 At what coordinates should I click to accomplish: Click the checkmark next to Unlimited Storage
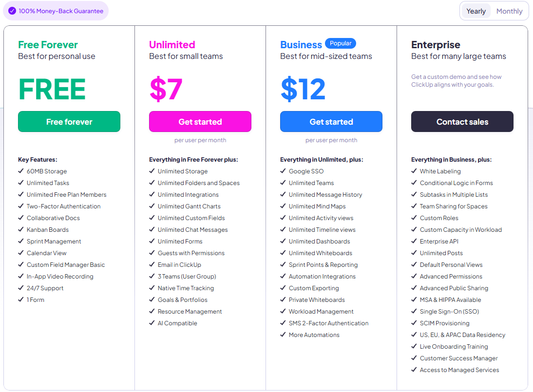pos(152,171)
